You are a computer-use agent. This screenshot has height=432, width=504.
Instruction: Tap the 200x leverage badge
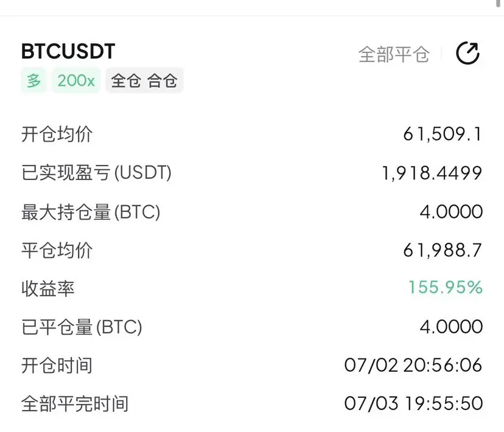(76, 80)
